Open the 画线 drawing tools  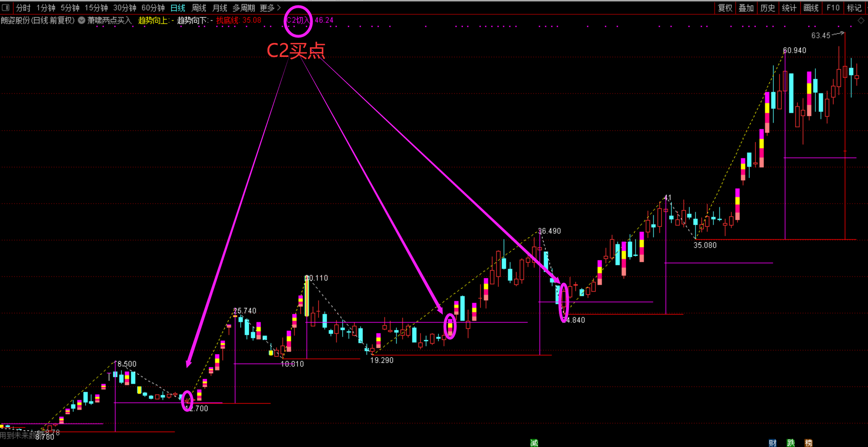click(811, 8)
